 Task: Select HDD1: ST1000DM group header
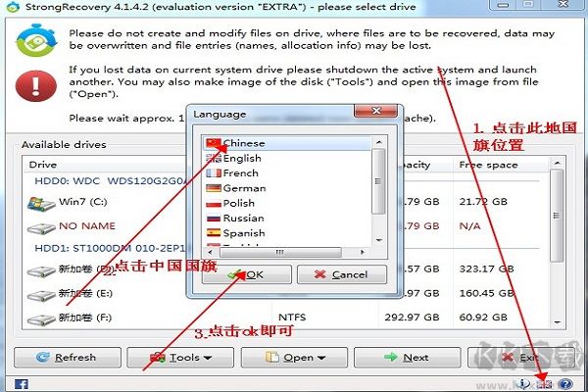(111, 248)
